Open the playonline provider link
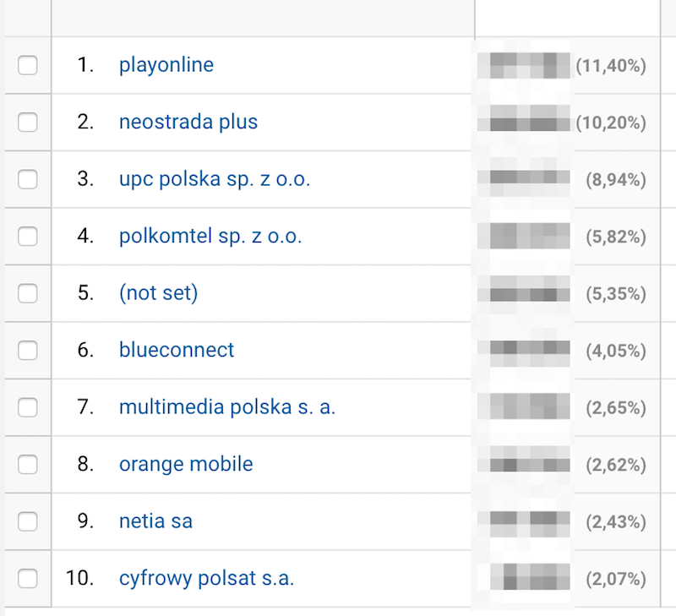Viewport: 676px width, 616px height. 166,66
